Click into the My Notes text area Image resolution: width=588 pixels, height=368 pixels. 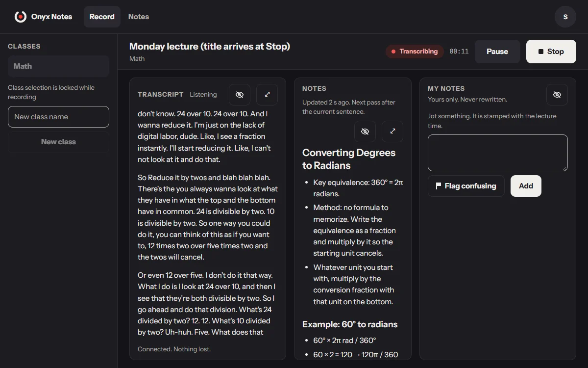click(x=498, y=153)
